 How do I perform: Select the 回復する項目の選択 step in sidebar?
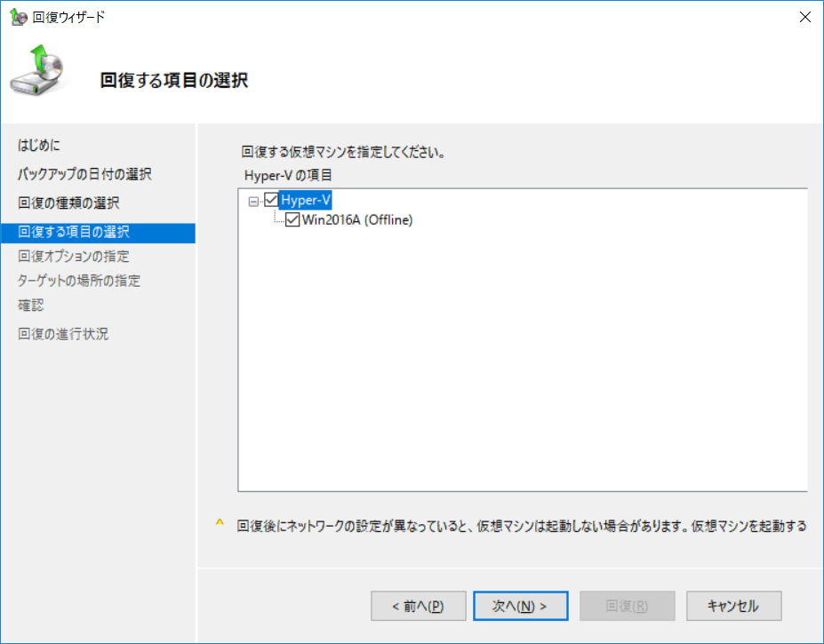(x=99, y=233)
